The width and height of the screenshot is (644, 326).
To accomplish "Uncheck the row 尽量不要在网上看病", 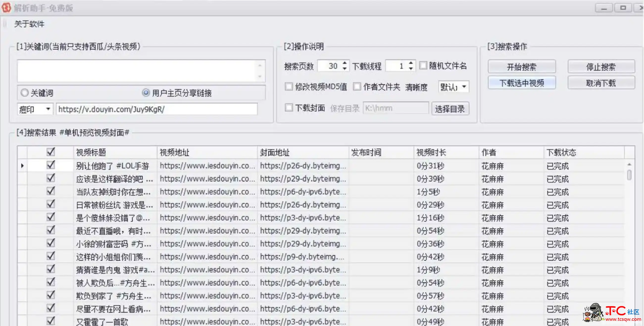I will (51, 308).
